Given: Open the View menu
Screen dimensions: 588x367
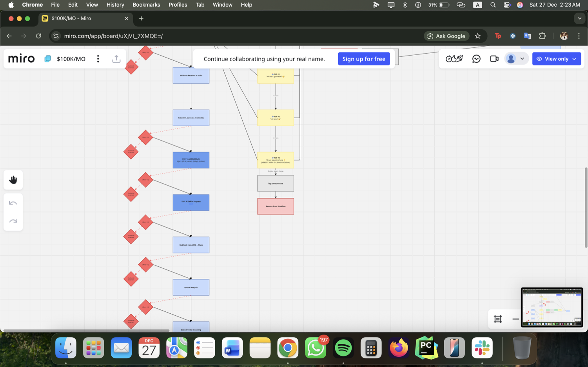Looking at the screenshot, I should tap(92, 5).
